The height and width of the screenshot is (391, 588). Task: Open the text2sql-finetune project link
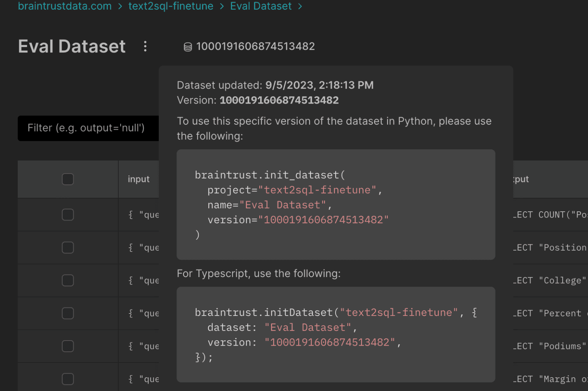171,6
